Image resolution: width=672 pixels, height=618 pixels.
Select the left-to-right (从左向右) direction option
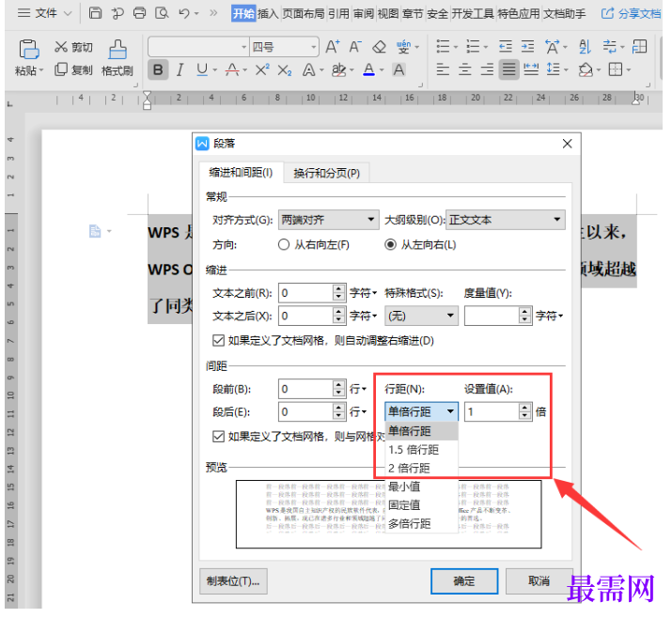click(391, 244)
